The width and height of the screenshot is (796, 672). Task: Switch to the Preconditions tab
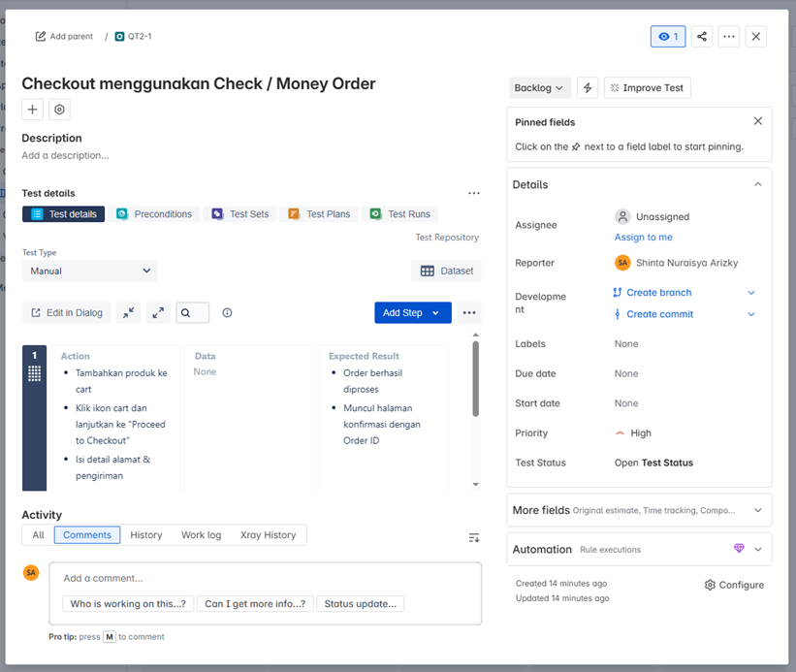154,214
